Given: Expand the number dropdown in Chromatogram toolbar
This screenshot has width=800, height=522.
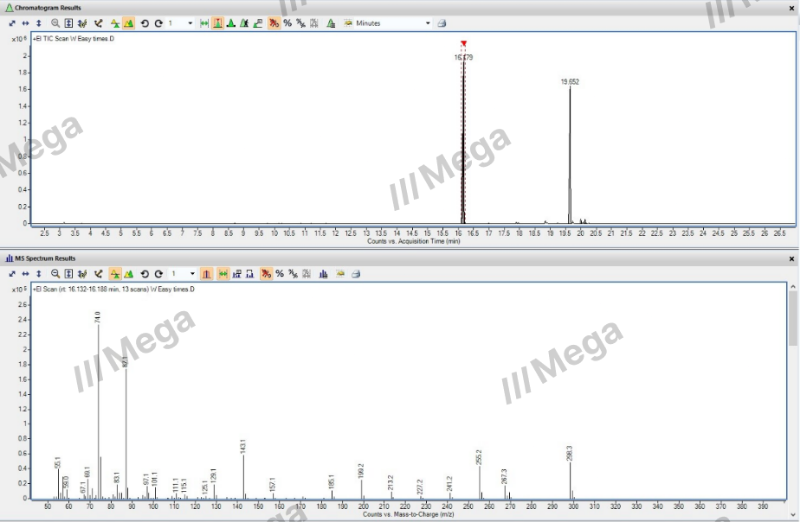Looking at the screenshot, I should coord(191,22).
